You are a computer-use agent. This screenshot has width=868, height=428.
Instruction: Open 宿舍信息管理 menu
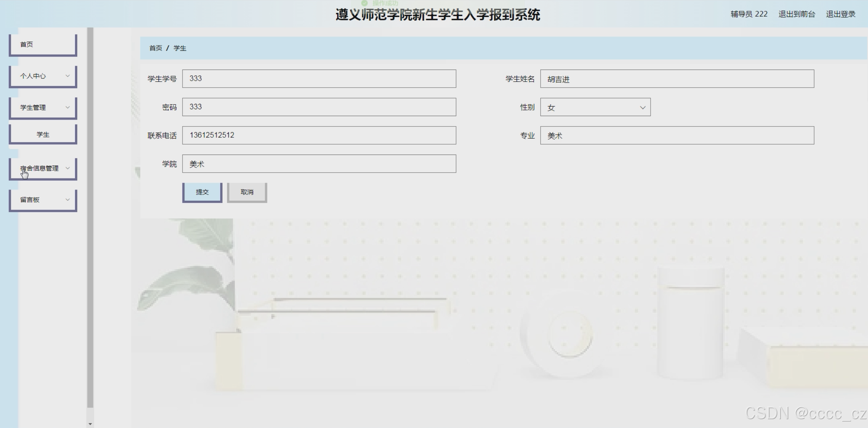(40, 168)
